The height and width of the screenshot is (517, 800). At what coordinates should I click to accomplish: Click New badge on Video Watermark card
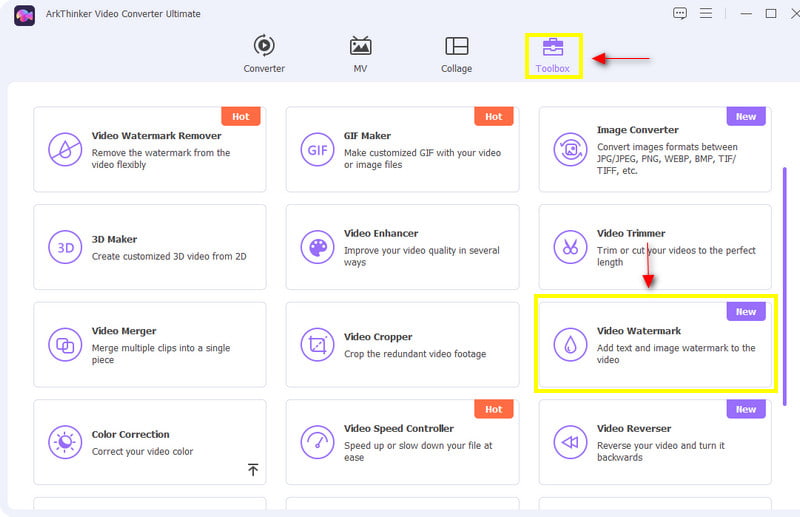746,311
